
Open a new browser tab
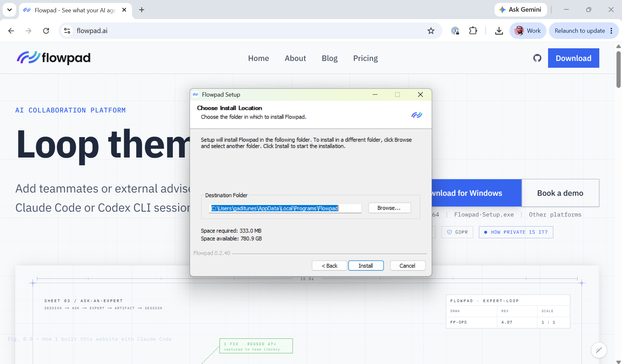pos(142,10)
